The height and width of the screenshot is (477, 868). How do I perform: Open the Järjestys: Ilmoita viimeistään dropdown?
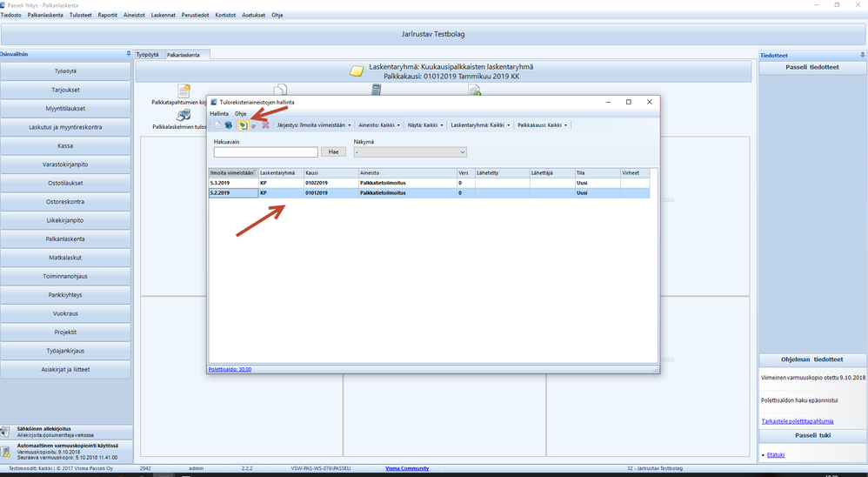coord(314,125)
